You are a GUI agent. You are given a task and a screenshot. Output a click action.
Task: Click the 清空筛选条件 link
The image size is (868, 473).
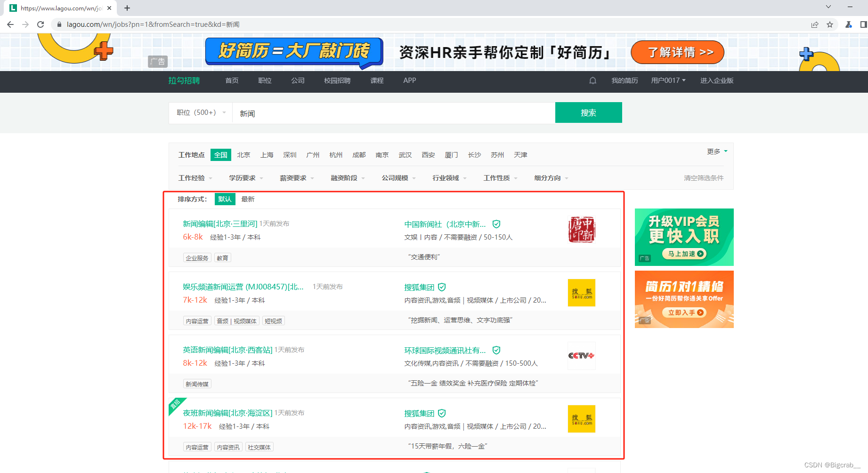(704, 177)
